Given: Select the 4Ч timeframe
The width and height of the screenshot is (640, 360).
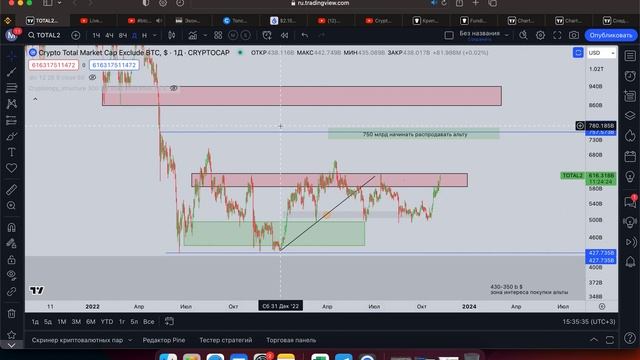Looking at the screenshot, I should point(109,36).
